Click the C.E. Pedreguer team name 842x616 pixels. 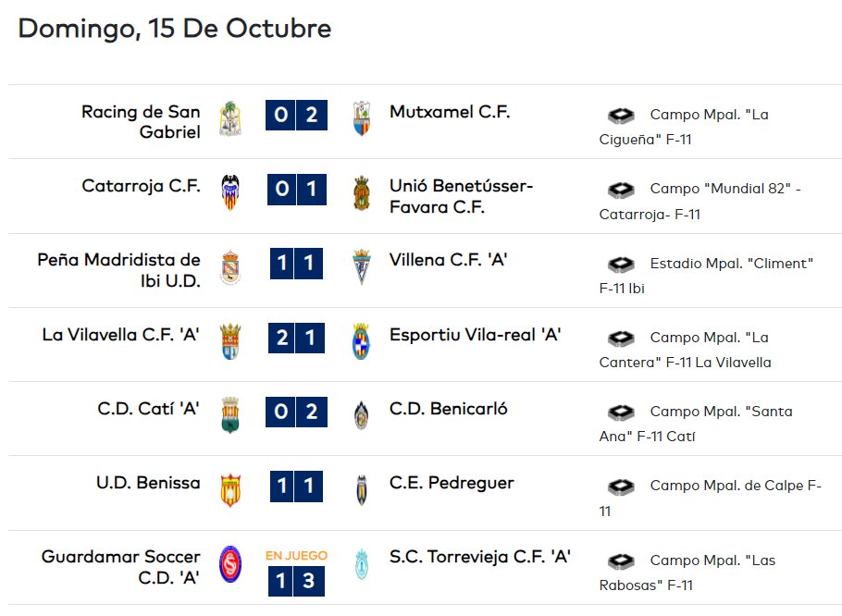tap(452, 484)
